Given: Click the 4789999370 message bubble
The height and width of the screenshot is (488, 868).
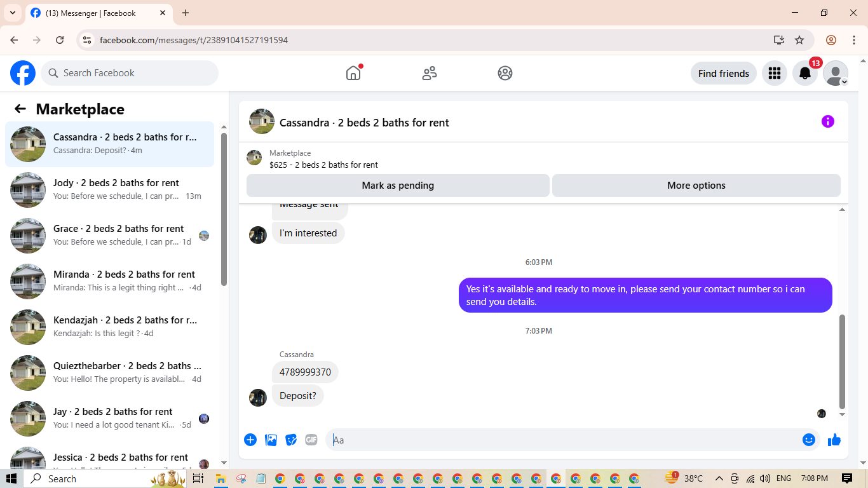Looking at the screenshot, I should (x=305, y=372).
